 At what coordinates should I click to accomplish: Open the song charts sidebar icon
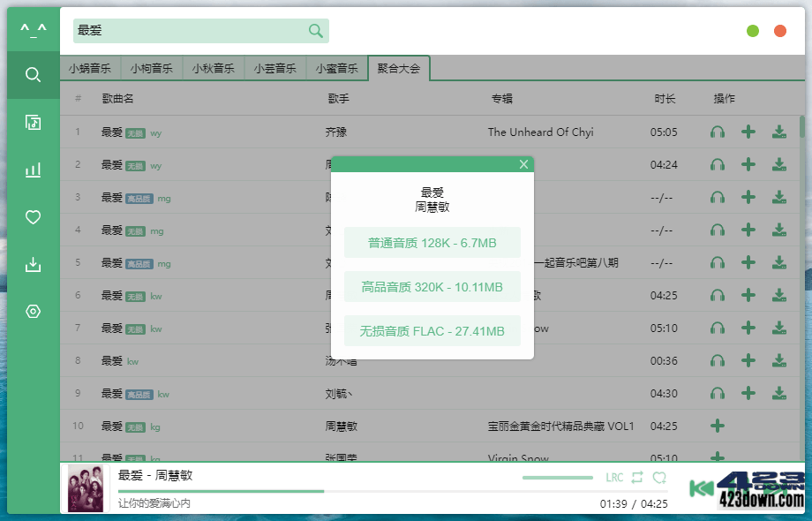(x=33, y=169)
